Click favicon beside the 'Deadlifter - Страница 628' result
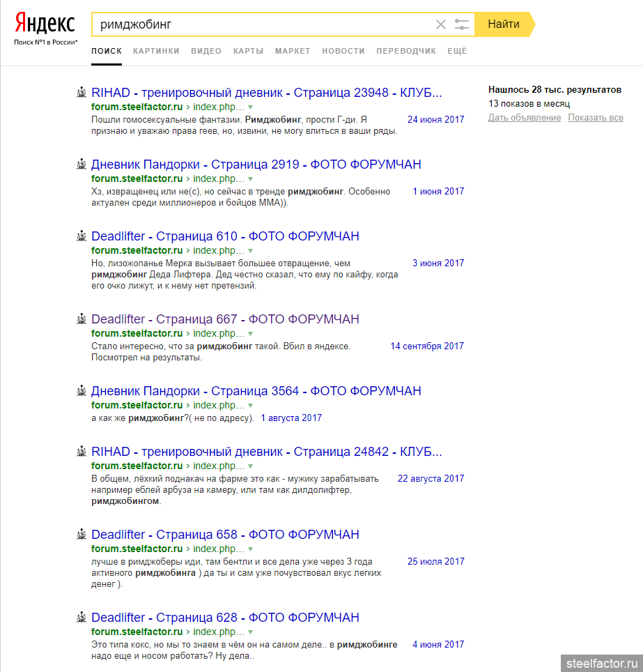 [81, 618]
